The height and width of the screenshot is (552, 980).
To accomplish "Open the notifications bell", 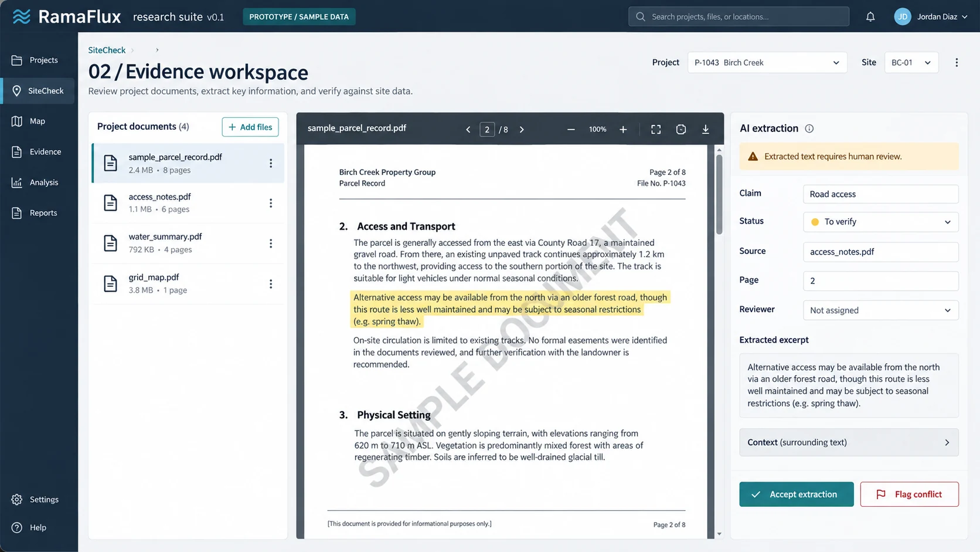I will point(870,17).
